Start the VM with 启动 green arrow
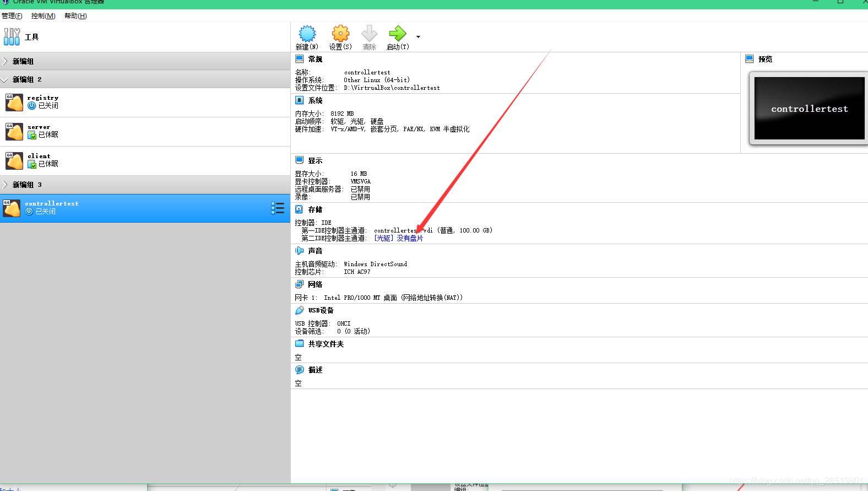 pyautogui.click(x=397, y=34)
